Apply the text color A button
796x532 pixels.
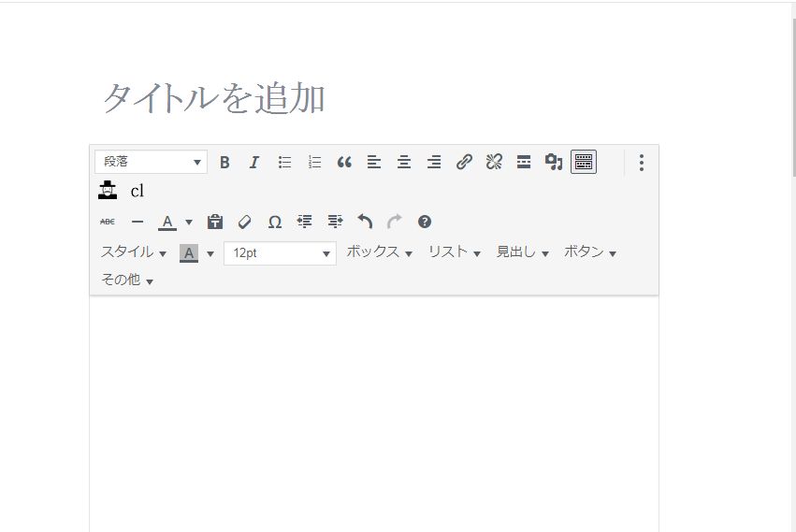pyautogui.click(x=167, y=223)
